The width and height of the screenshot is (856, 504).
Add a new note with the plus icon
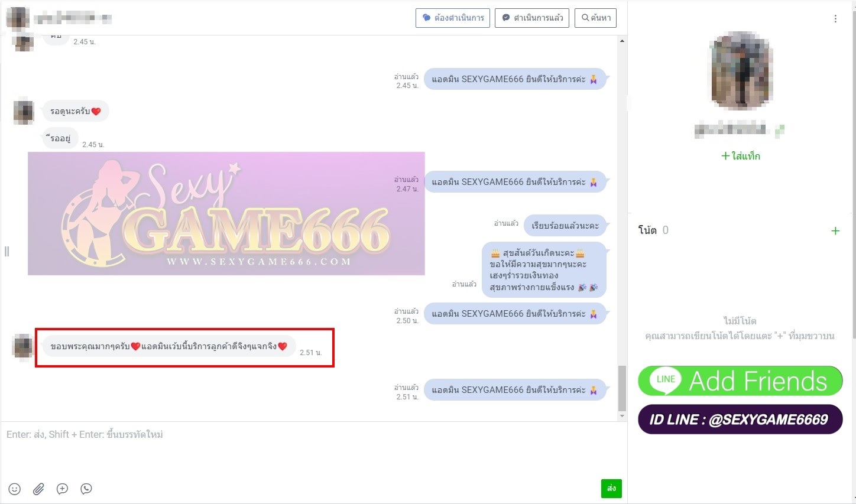835,231
